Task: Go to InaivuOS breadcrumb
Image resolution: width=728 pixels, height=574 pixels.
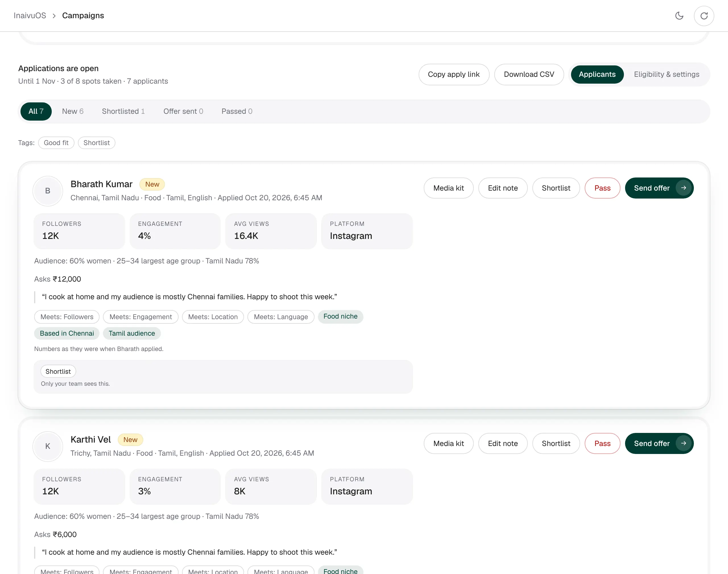Action: coord(30,15)
